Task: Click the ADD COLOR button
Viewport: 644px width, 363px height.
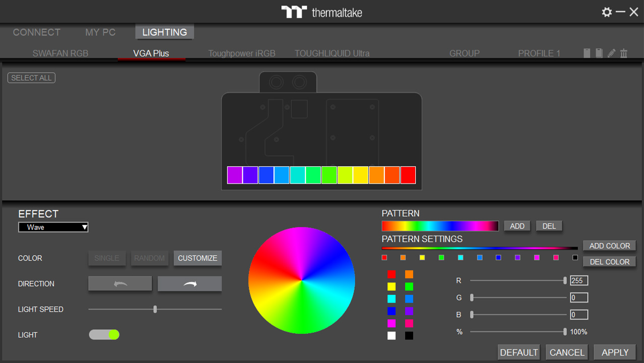Action: pyautogui.click(x=610, y=246)
